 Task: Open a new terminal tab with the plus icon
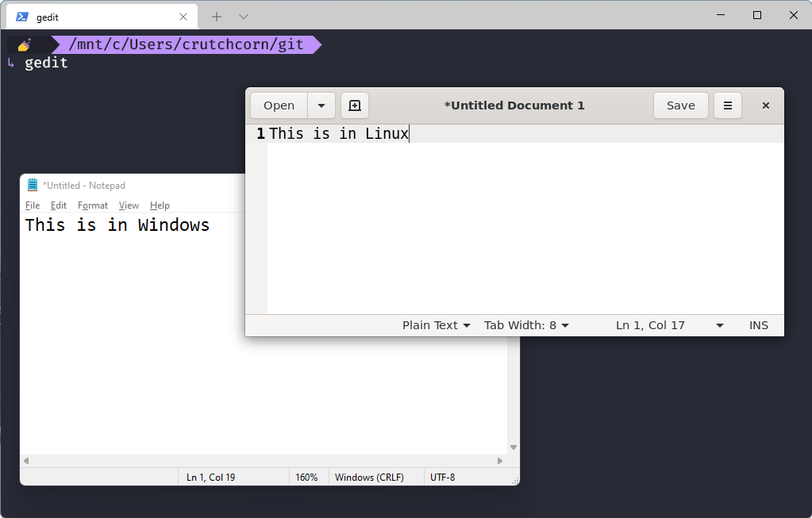(215, 16)
